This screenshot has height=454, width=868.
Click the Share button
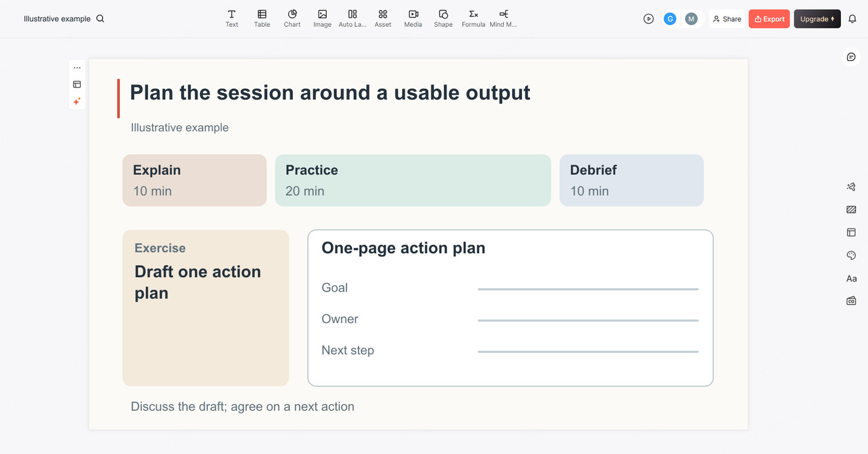tap(727, 19)
